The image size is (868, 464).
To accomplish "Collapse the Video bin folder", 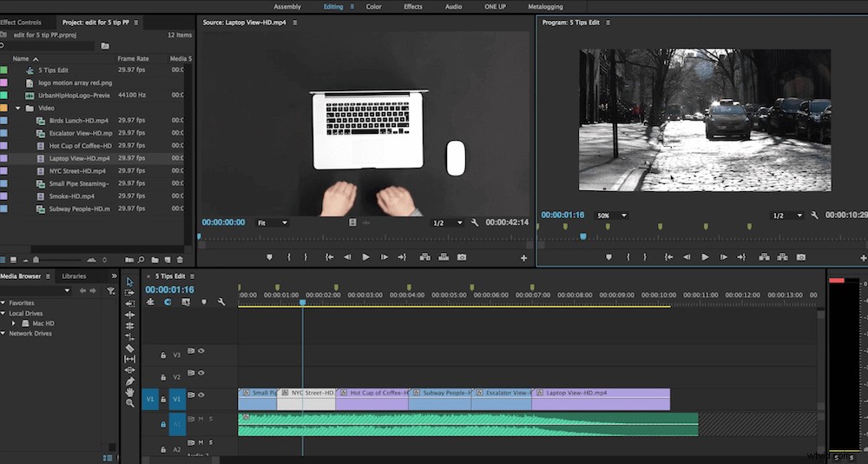I will coord(17,108).
